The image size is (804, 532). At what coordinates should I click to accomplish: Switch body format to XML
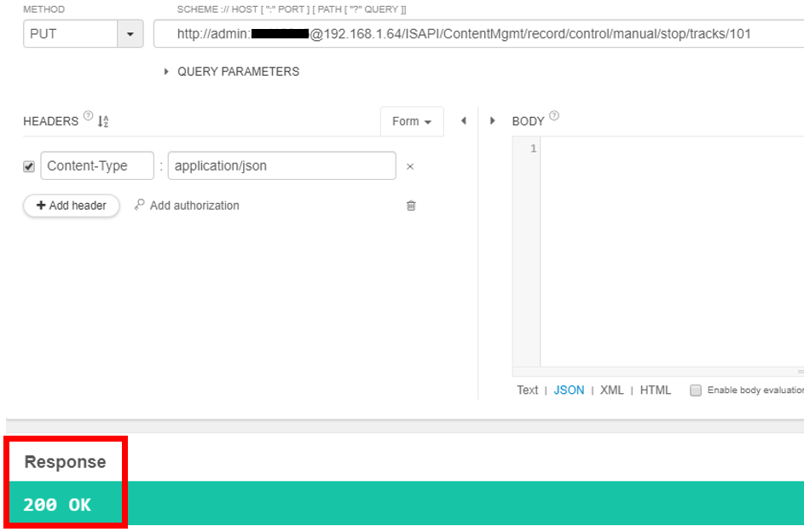tap(611, 390)
